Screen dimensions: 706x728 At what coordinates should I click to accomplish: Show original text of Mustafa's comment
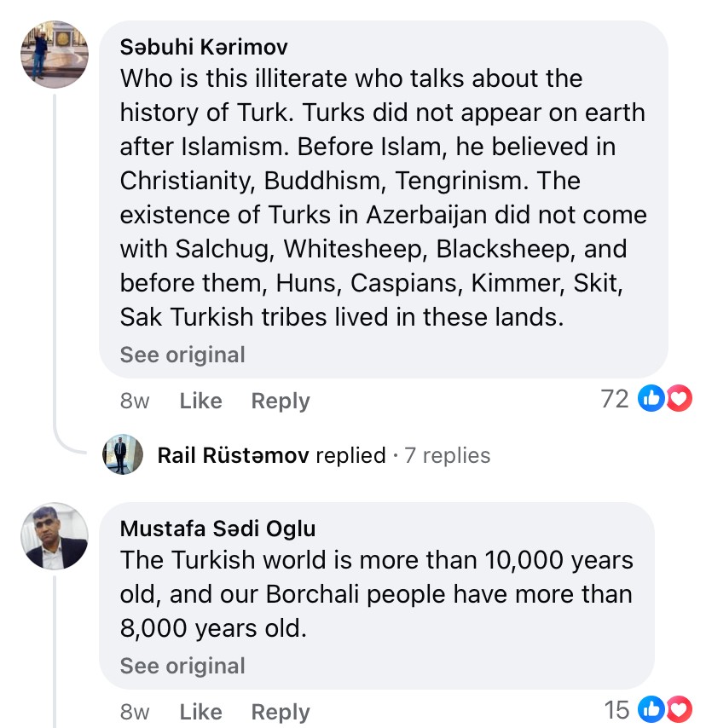click(182, 666)
